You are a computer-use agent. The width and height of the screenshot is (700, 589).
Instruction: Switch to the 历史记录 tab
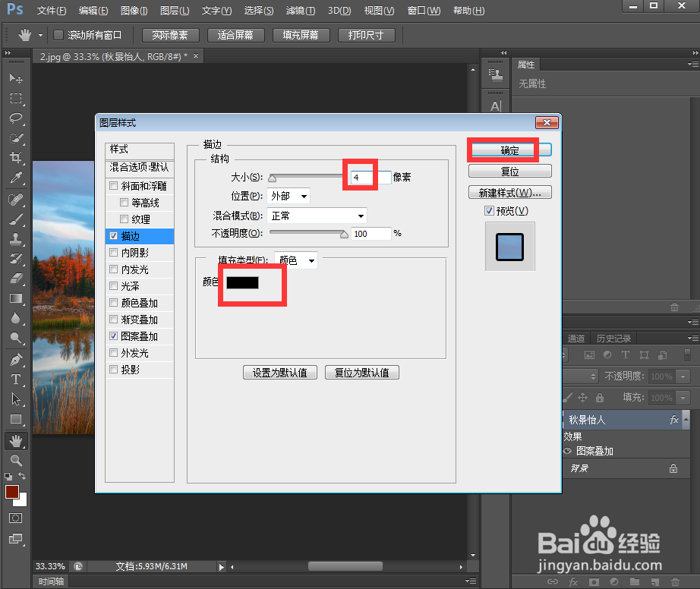pyautogui.click(x=613, y=339)
